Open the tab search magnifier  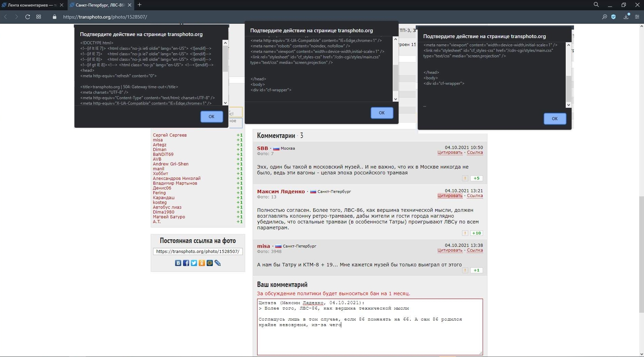click(596, 5)
